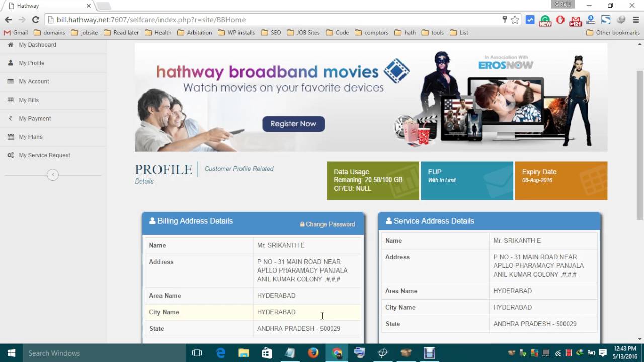644x362 pixels.
Task: Open the Code bookmark folder
Action: coord(338,32)
